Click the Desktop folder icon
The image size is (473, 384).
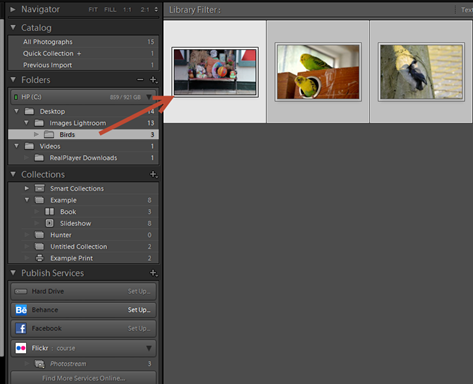[x=29, y=111]
